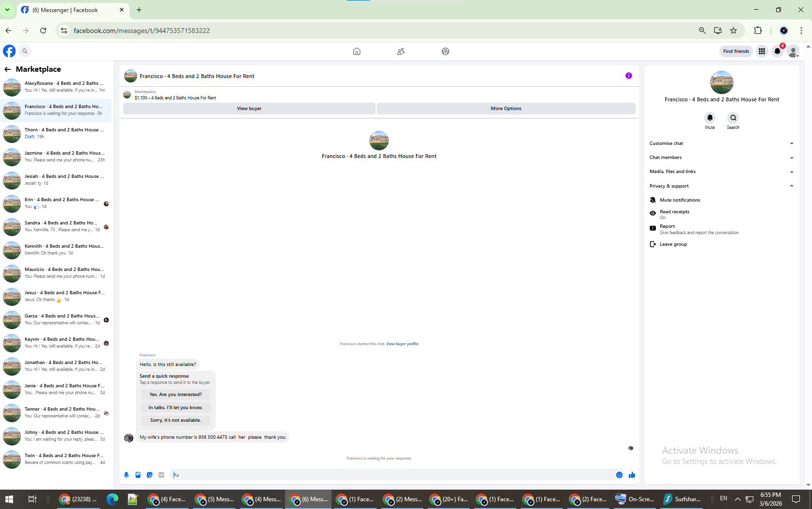The height and width of the screenshot is (509, 812).
Task: Open Erin conversation
Action: click(57, 204)
